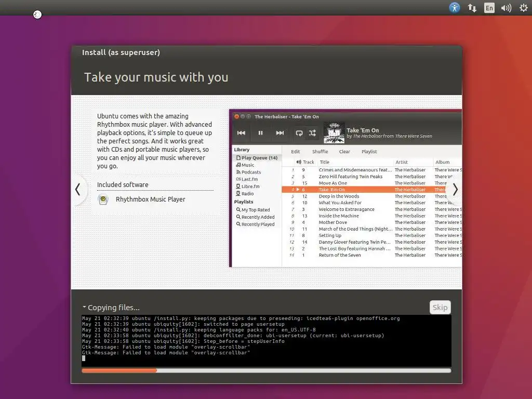Screen dimensions: 532x399
Task: Collapse the Copying files terminal expander
Action: pos(85,307)
